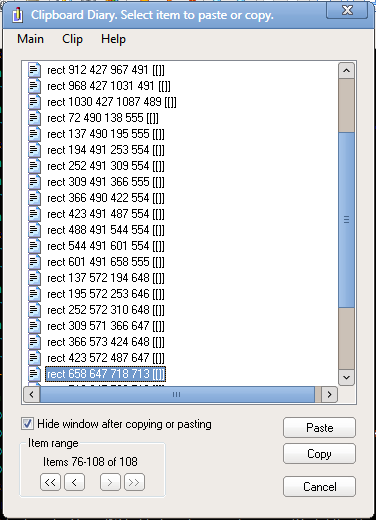
Task: Select item rect 137 490 195 555
Action: pos(106,134)
